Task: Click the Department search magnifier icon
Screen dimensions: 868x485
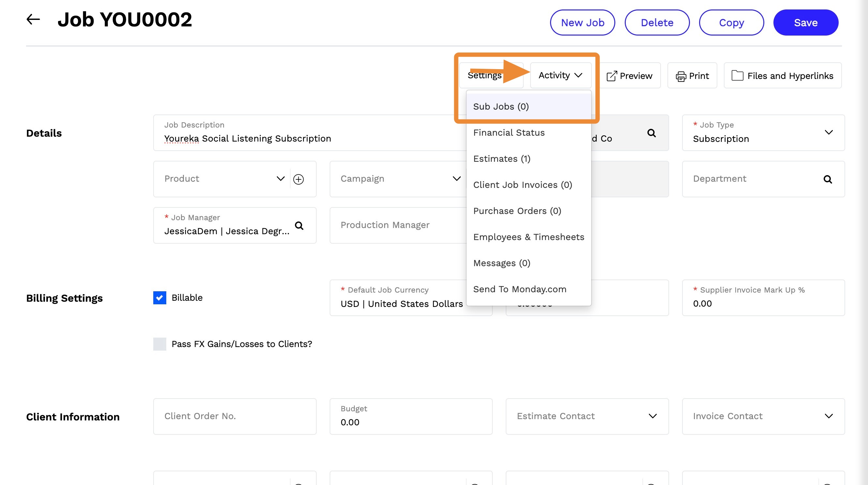Action: click(x=828, y=179)
